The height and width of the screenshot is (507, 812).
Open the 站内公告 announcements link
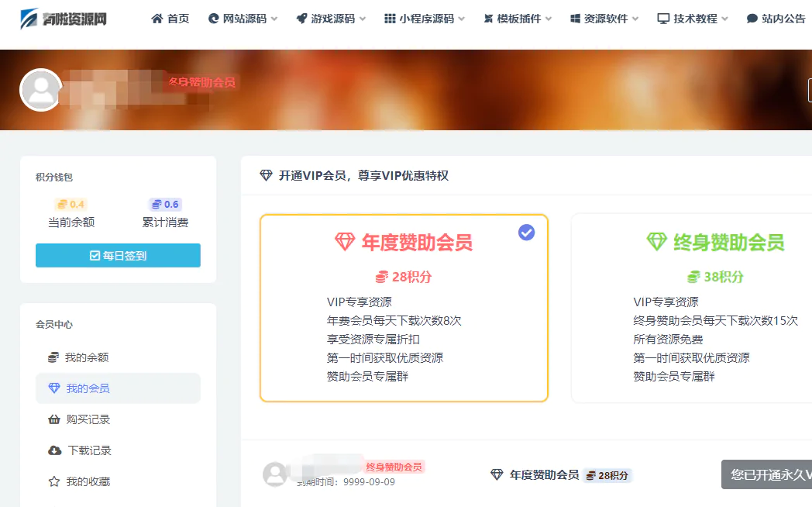[776, 19]
